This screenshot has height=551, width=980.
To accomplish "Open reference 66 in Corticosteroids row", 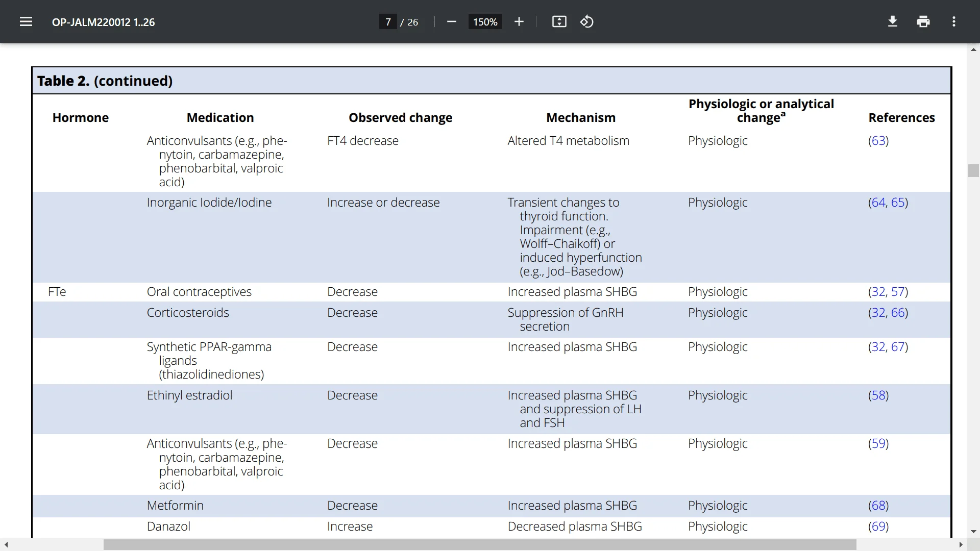I will click(x=898, y=313).
